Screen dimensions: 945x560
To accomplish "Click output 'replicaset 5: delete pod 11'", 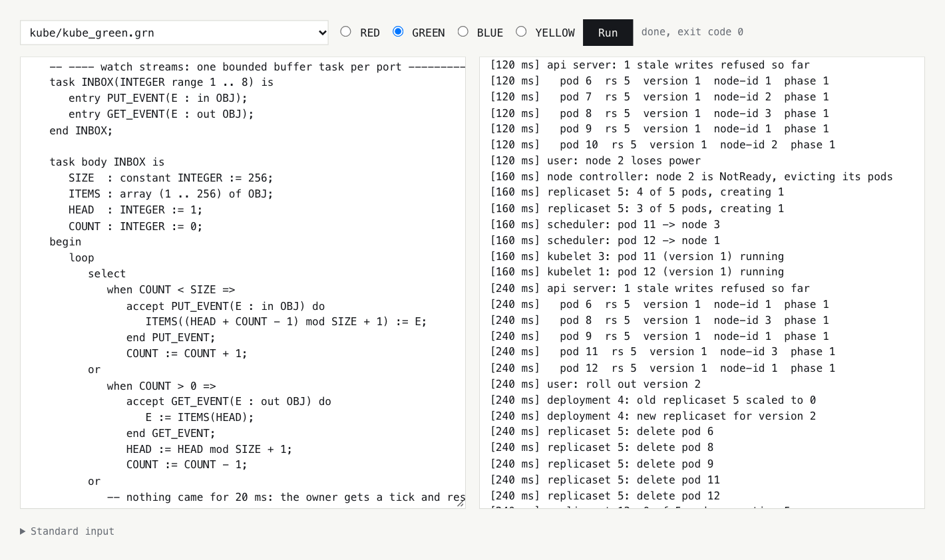I will 605,480.
